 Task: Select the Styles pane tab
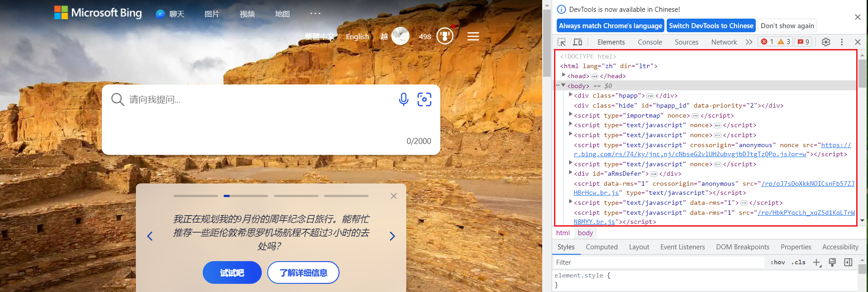pyautogui.click(x=566, y=247)
